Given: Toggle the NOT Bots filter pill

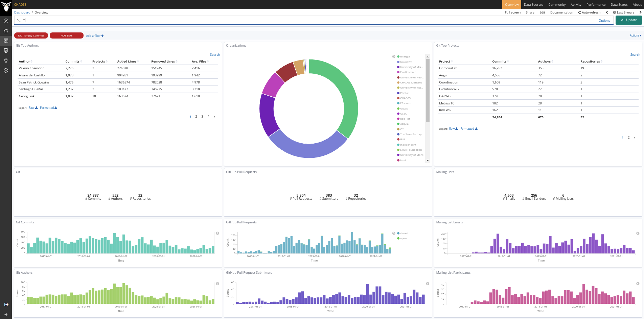Looking at the screenshot, I should pyautogui.click(x=67, y=35).
